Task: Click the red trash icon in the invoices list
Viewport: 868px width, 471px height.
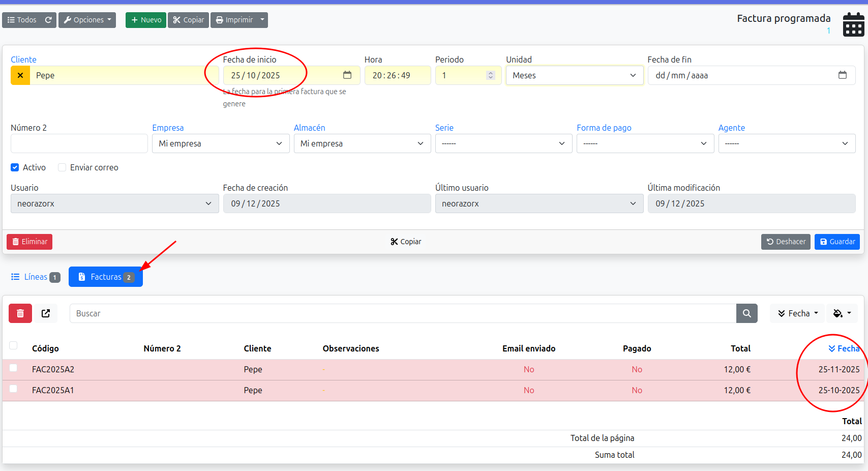Action: [20, 313]
